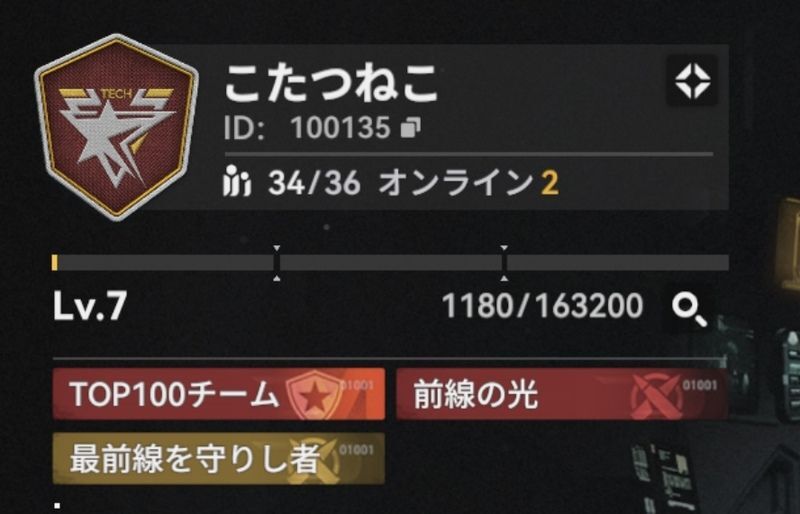Image resolution: width=800 pixels, height=514 pixels.
Task: Click the shield star icon on the TOP100チーム badge
Action: (x=314, y=395)
